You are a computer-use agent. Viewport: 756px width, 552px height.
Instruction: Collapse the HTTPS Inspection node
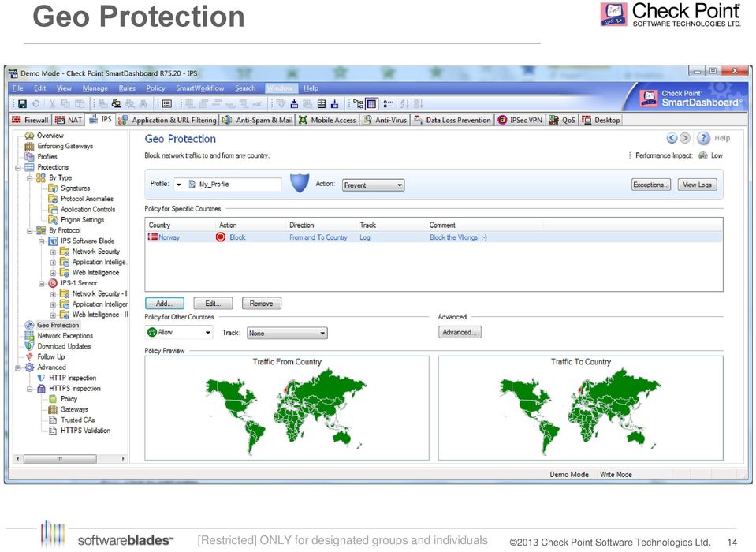pyautogui.click(x=30, y=389)
